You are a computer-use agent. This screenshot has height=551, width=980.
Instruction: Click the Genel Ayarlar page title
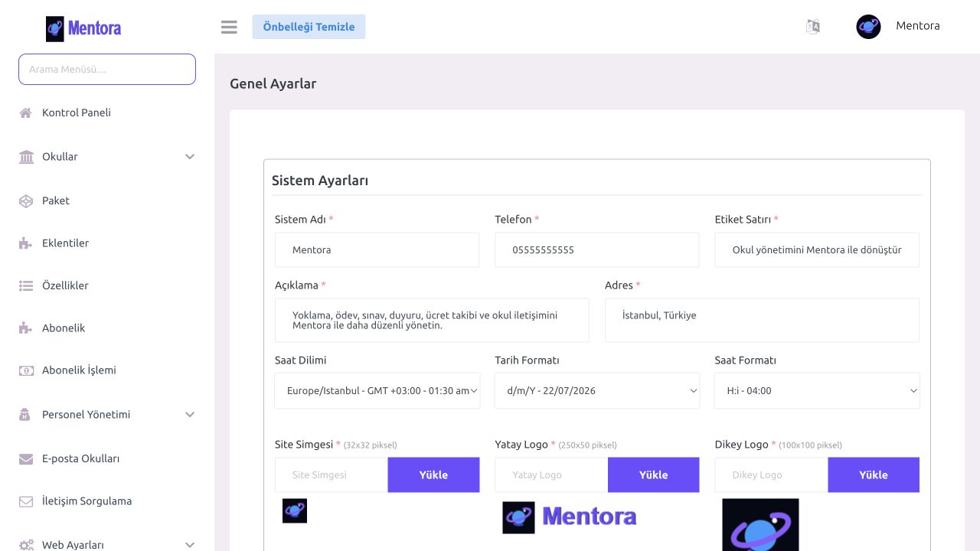[x=273, y=84]
